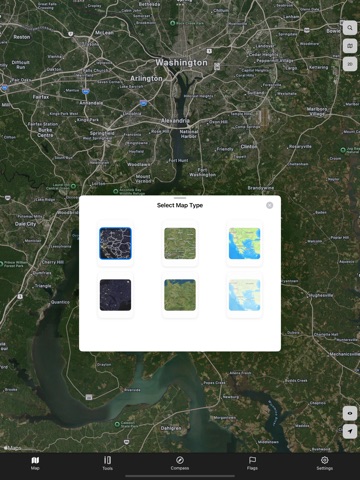Viewport: 360px width, 480px height.
Task: Open the Flags tab
Action: (252, 463)
